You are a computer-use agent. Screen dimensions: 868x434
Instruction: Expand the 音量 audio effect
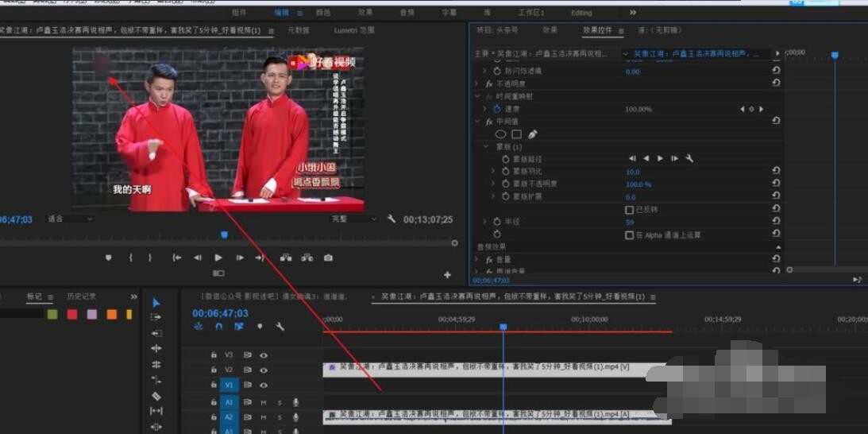pos(476,259)
